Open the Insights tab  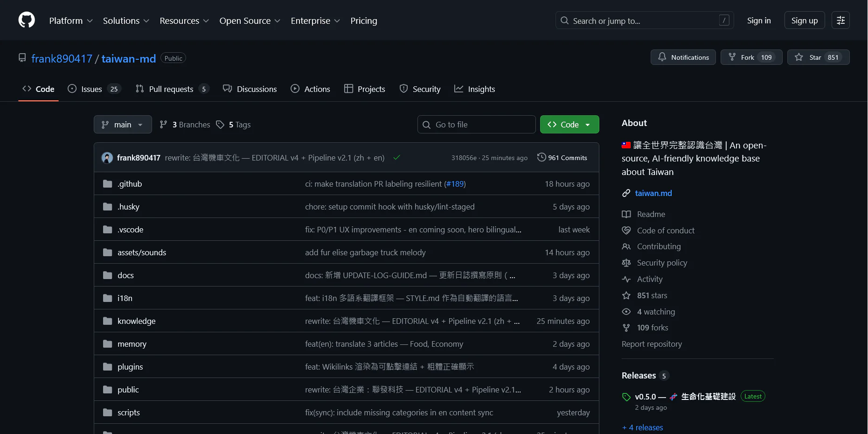tap(475, 89)
